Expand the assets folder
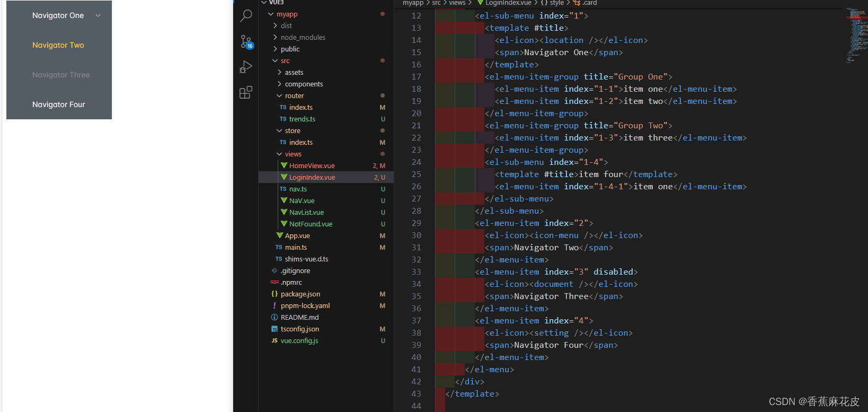868x412 pixels. [x=279, y=72]
